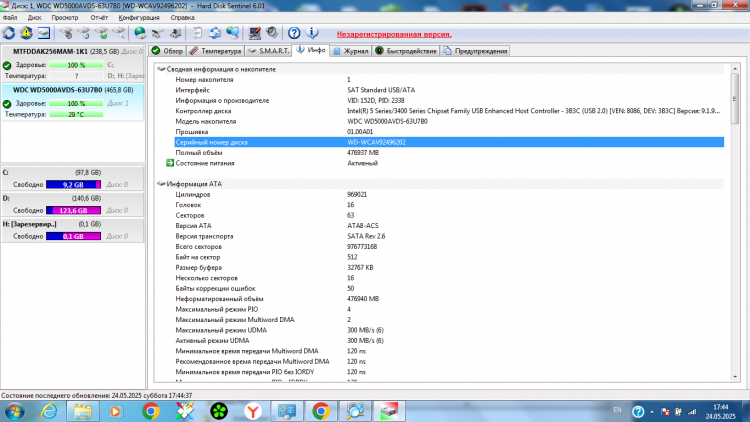The height and width of the screenshot is (422, 750).
Task: Open the Конфигурация menu
Action: pyautogui.click(x=139, y=18)
